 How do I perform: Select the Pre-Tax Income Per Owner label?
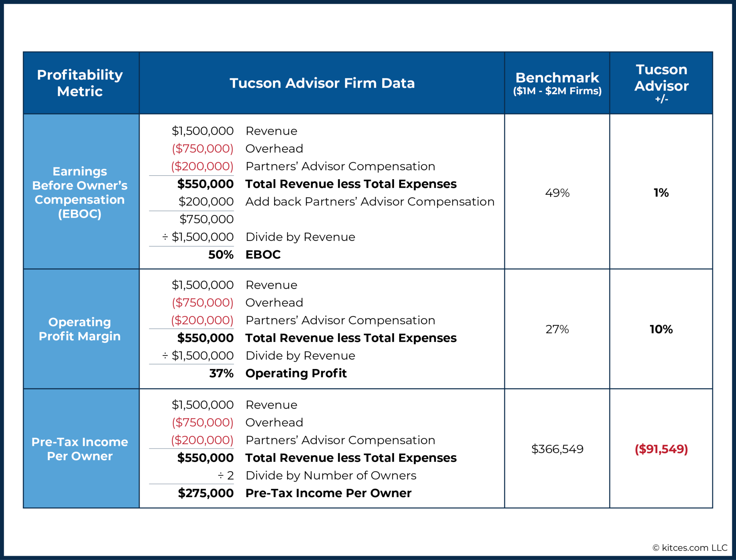coord(79,449)
